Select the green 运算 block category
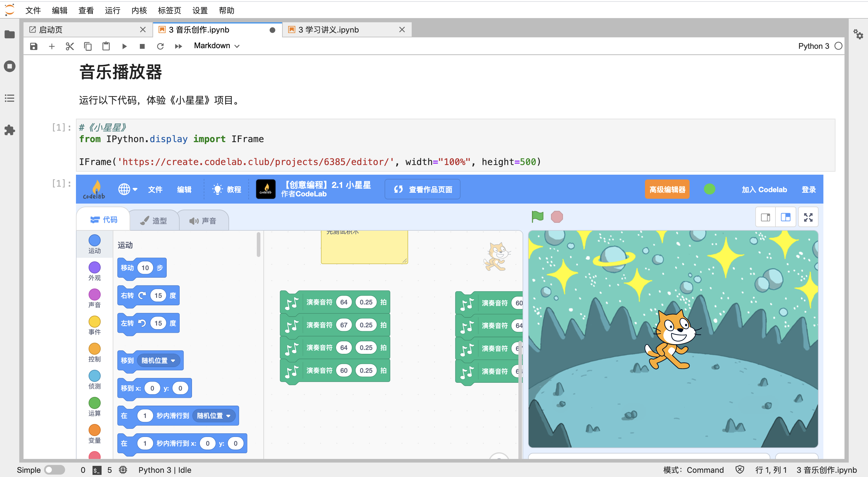The image size is (868, 477). pos(94,407)
